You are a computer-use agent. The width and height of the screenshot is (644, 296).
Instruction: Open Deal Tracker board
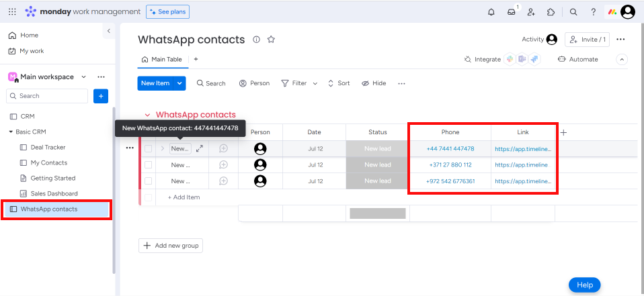coord(43,147)
